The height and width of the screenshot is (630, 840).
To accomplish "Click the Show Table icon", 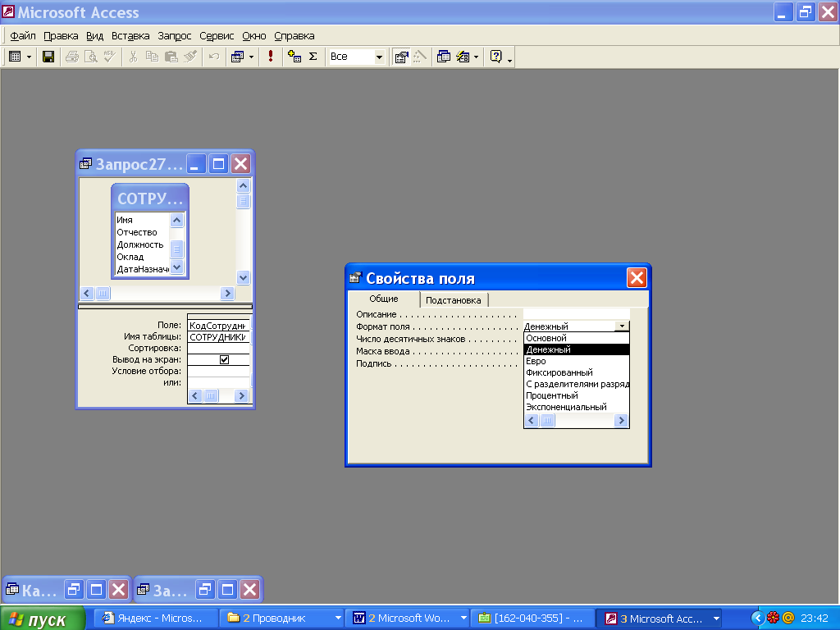I will click(x=294, y=57).
